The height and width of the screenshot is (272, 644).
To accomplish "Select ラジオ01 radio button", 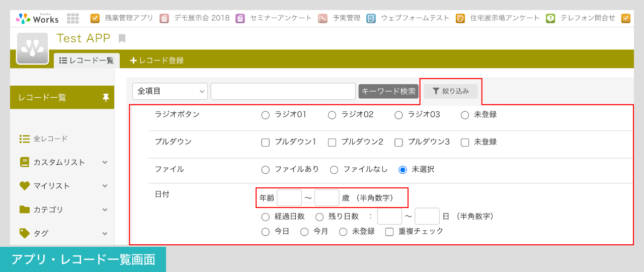I will coord(266,115).
